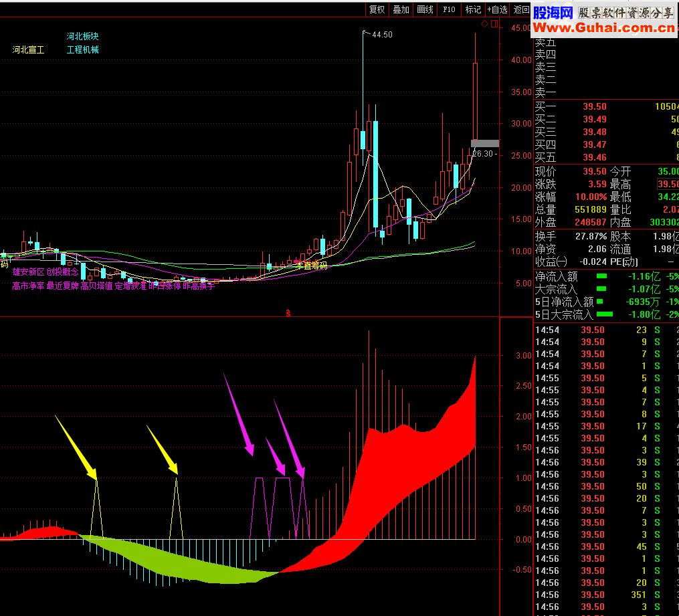Click the 5日大宗流入 value -1.80亿
Screen dimensions: 679x616
pyautogui.click(x=644, y=314)
